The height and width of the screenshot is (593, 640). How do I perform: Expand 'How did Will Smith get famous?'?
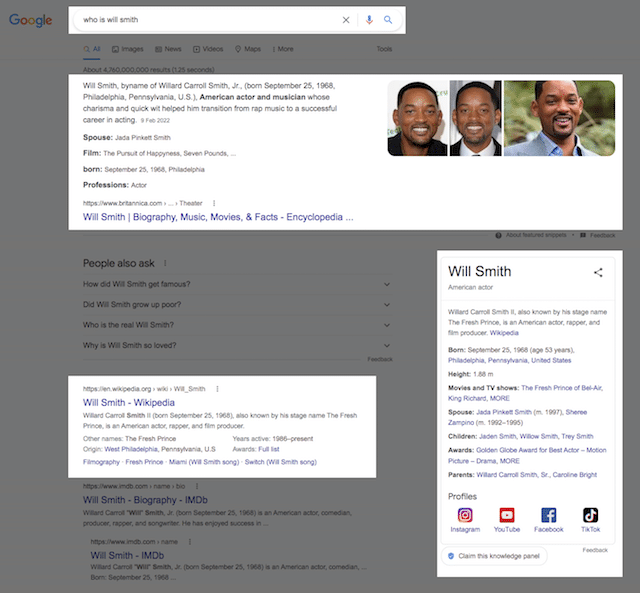click(x=237, y=284)
